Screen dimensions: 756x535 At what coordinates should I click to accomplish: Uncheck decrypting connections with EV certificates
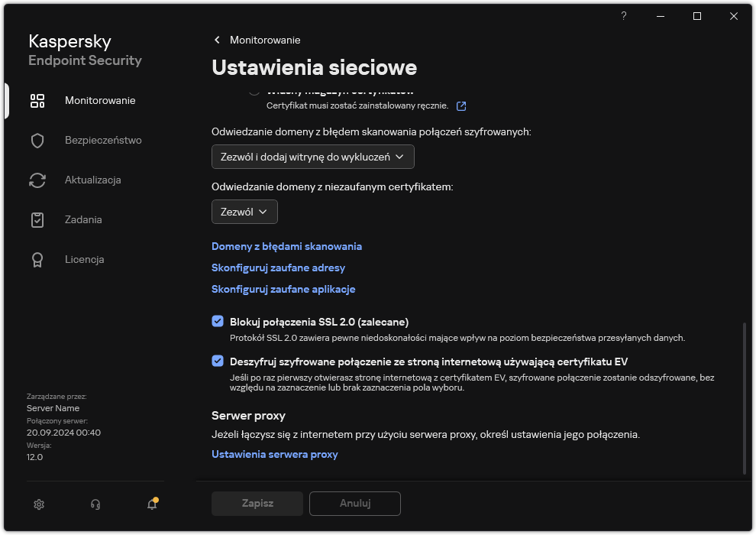(218, 362)
